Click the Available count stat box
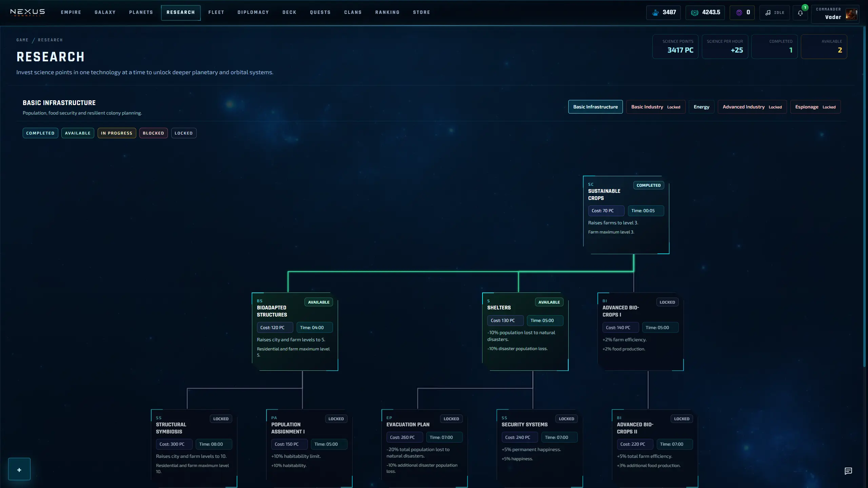Screen dimensions: 868x488 [x=824, y=46]
